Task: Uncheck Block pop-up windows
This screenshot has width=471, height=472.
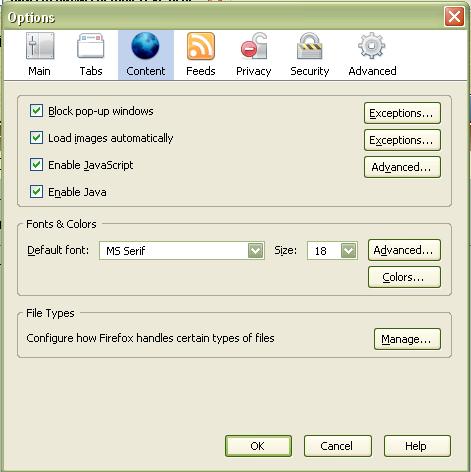Action: 36,111
